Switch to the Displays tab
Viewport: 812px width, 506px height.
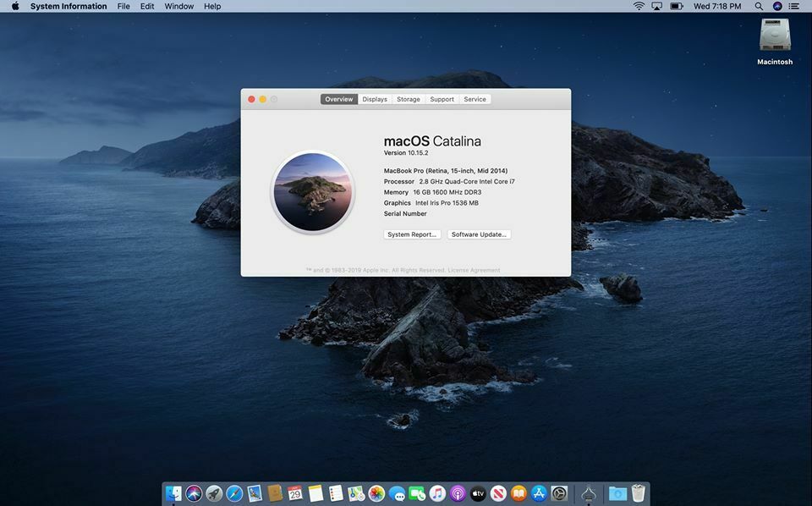(375, 99)
